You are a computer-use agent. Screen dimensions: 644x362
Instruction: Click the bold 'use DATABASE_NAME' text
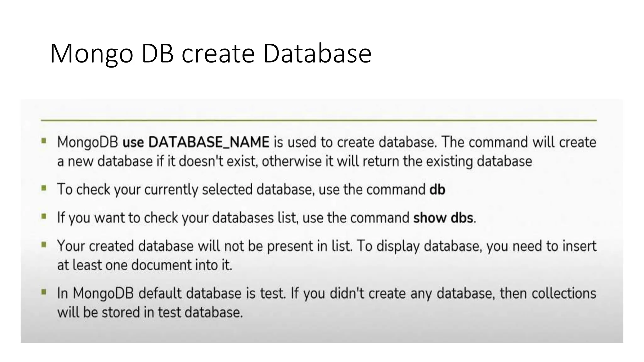[196, 142]
